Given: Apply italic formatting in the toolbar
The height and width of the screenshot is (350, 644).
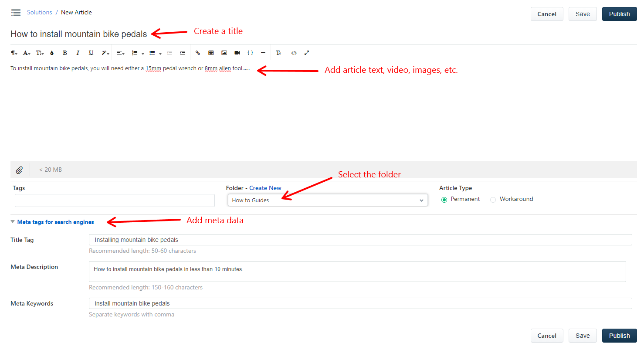Looking at the screenshot, I should [x=78, y=53].
